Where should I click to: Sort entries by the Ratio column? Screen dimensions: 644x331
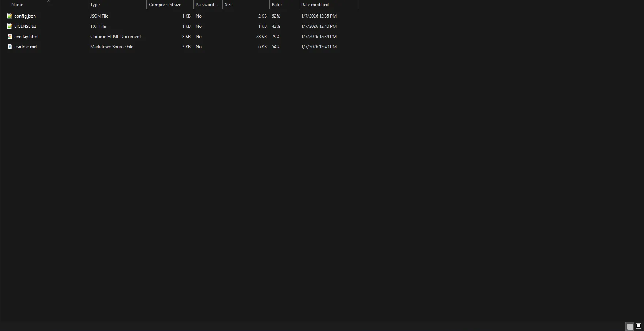pyautogui.click(x=277, y=4)
